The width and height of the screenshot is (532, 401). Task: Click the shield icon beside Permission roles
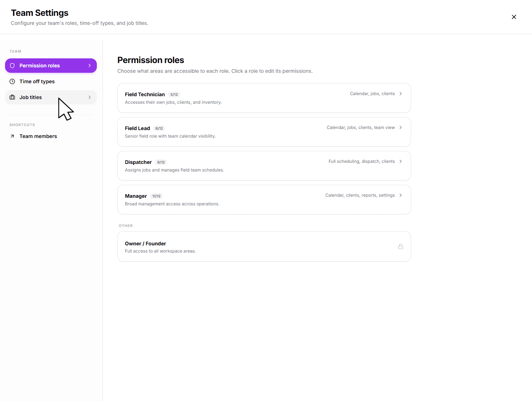tap(13, 65)
